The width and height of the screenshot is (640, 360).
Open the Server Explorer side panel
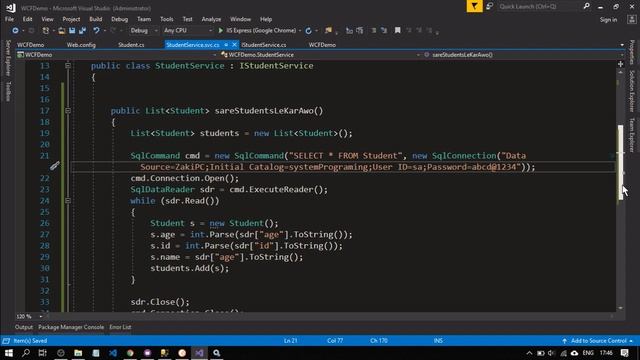click(x=8, y=58)
